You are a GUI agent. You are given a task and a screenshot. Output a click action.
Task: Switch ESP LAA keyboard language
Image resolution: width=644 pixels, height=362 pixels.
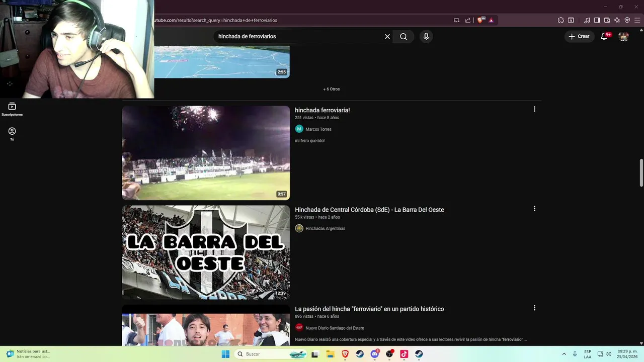point(588,354)
